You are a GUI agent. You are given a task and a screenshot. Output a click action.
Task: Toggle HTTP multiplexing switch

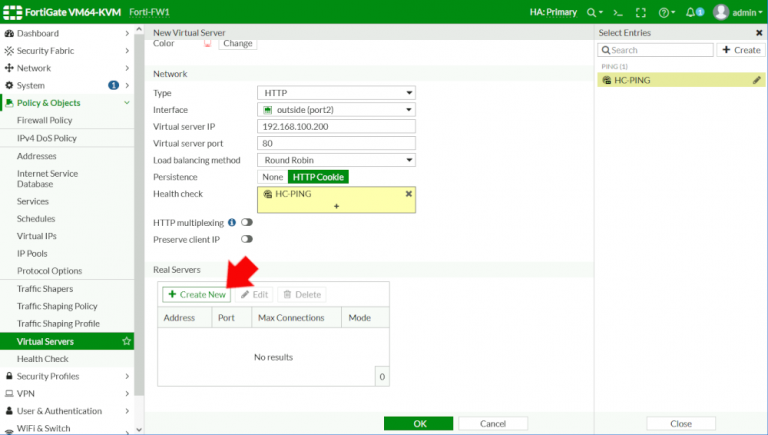(246, 222)
